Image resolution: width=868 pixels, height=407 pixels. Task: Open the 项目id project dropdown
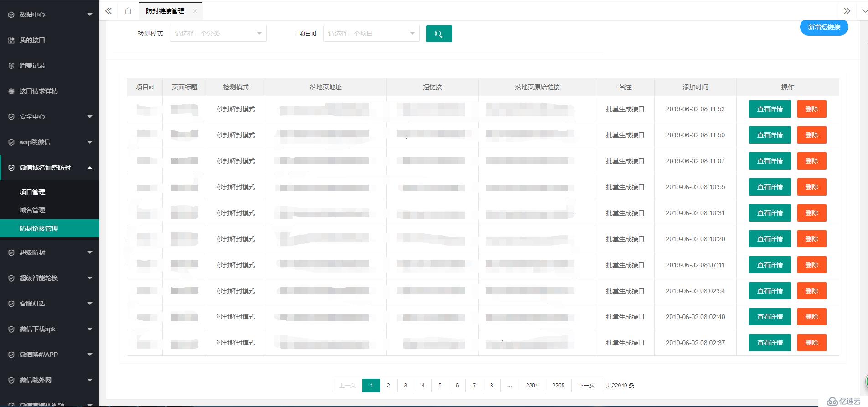pyautogui.click(x=372, y=33)
